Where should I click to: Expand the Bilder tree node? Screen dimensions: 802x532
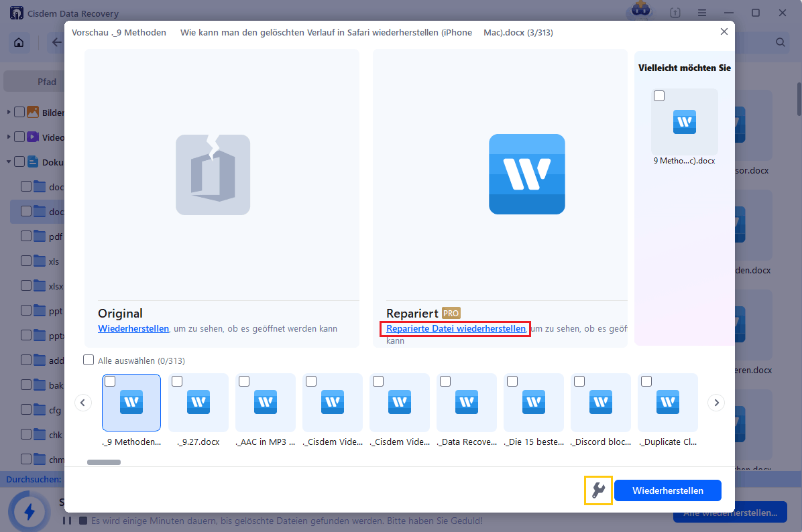click(x=8, y=111)
